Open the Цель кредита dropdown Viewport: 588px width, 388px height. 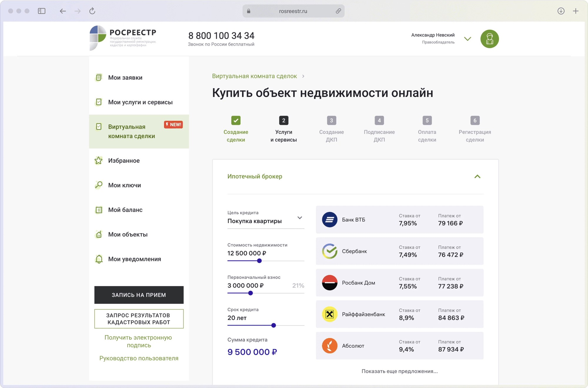(300, 218)
